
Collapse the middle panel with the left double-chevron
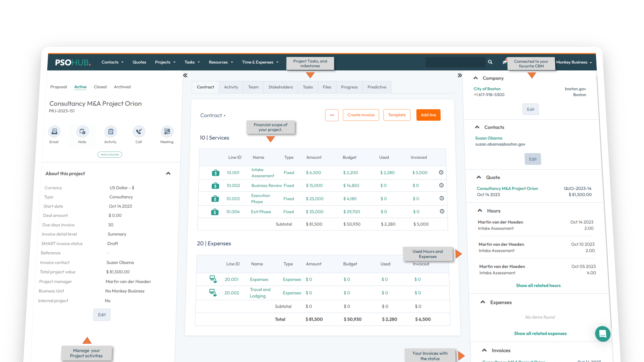tap(185, 75)
